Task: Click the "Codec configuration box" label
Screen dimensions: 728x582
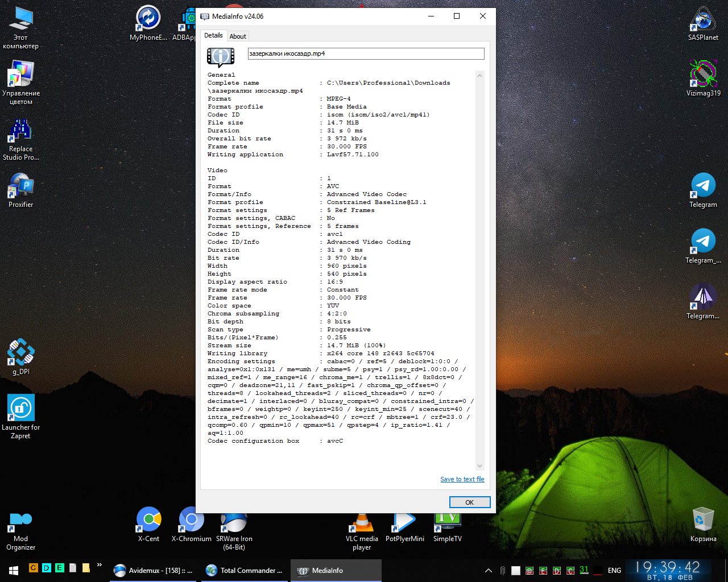Action: click(254, 441)
